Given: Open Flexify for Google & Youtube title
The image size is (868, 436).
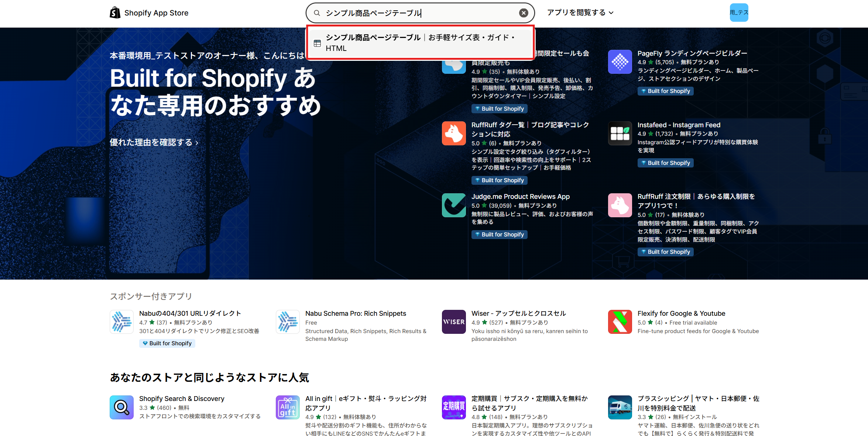Looking at the screenshot, I should (681, 314).
